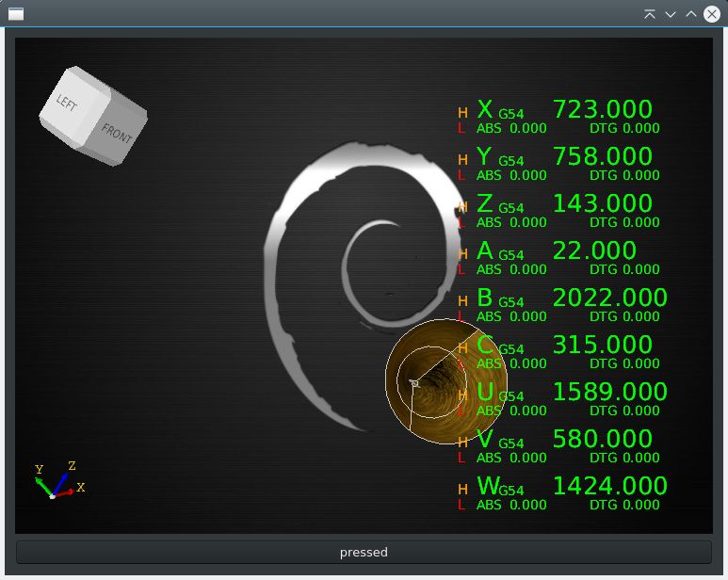Click the G54 label on the X row

pyautogui.click(x=511, y=114)
